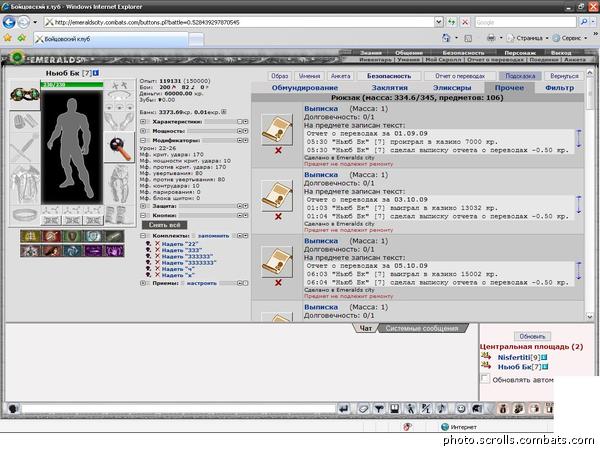Image resolution: width=600 pixels, height=450 pixels.
Task: Focus the chat message input field
Action: 178,409
